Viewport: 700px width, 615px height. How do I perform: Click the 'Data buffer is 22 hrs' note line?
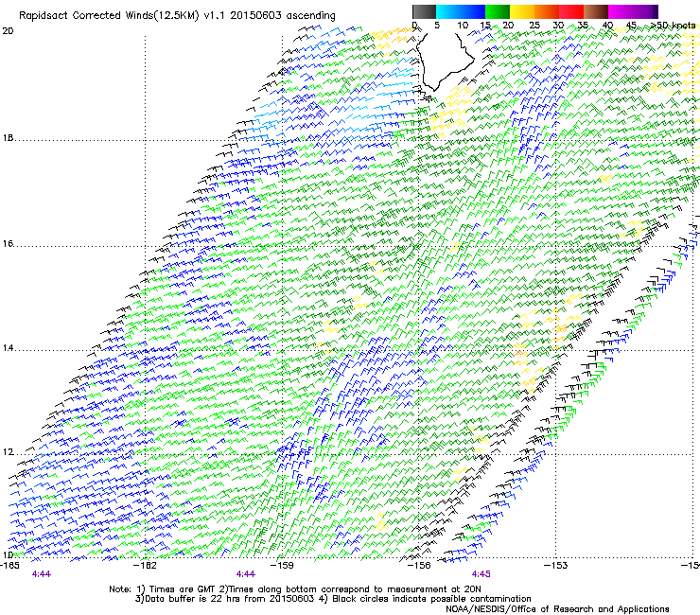(x=333, y=599)
